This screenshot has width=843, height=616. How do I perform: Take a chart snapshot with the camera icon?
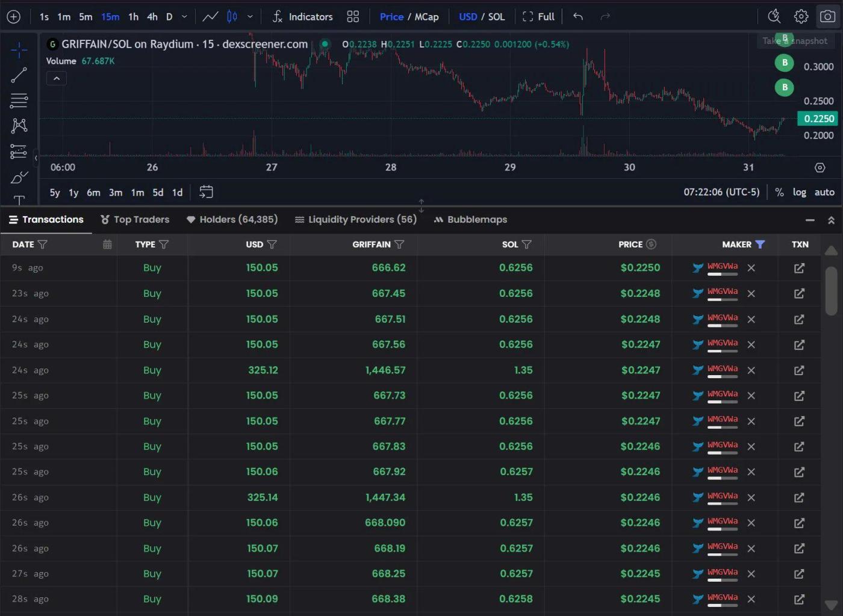pyautogui.click(x=828, y=16)
